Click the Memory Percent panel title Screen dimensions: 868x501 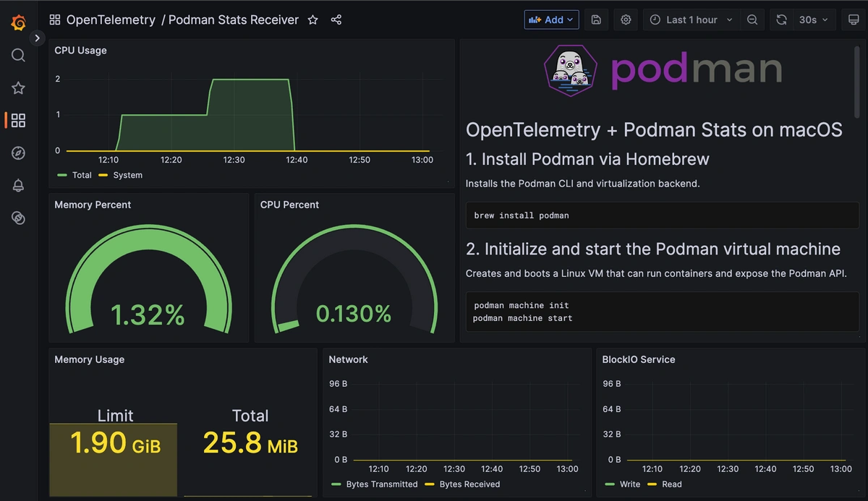tap(93, 205)
